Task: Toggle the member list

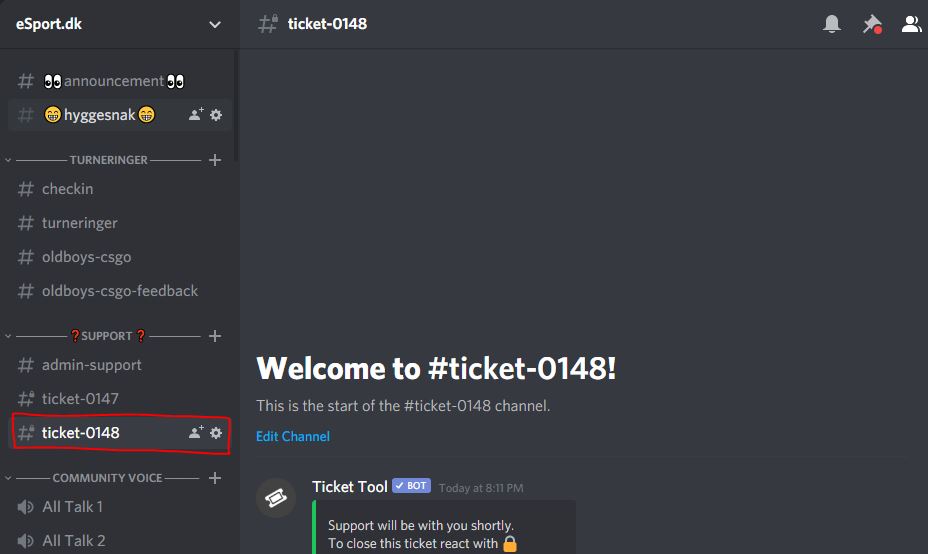Action: click(x=911, y=24)
